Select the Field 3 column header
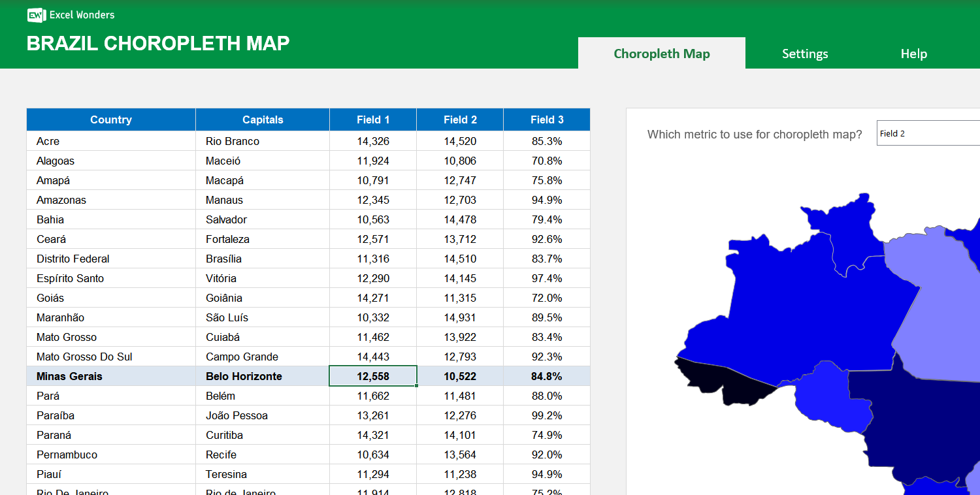This screenshot has width=980, height=495. pos(546,120)
